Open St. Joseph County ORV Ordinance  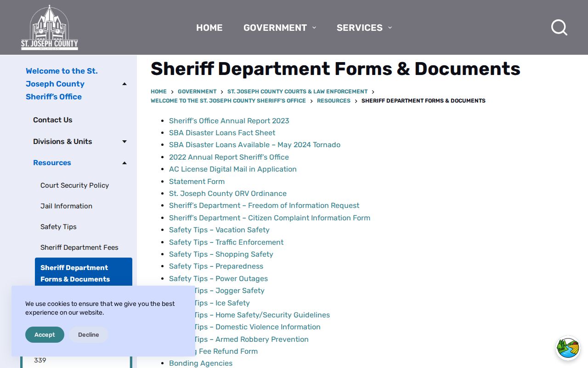pos(227,193)
